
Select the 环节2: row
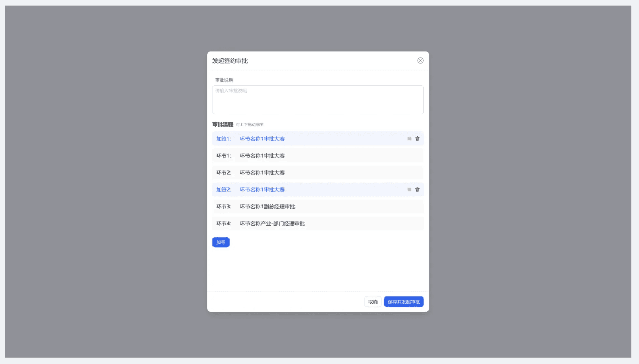[x=318, y=172]
